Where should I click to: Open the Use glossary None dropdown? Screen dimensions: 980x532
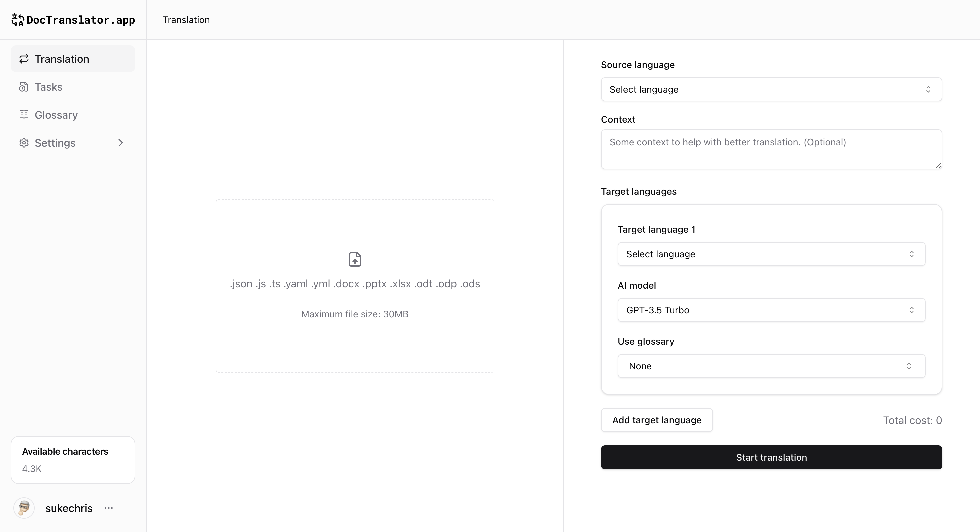tap(771, 366)
